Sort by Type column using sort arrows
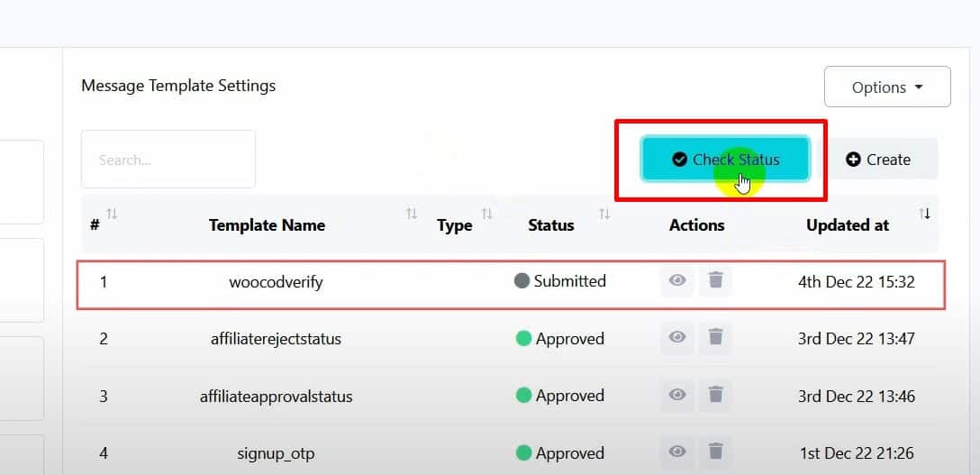Viewport: 980px width, 475px height. (486, 215)
